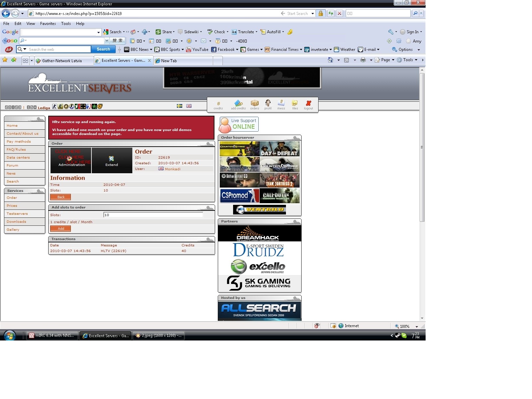
Task: Switch to the New Tab tab
Action: tap(183, 61)
